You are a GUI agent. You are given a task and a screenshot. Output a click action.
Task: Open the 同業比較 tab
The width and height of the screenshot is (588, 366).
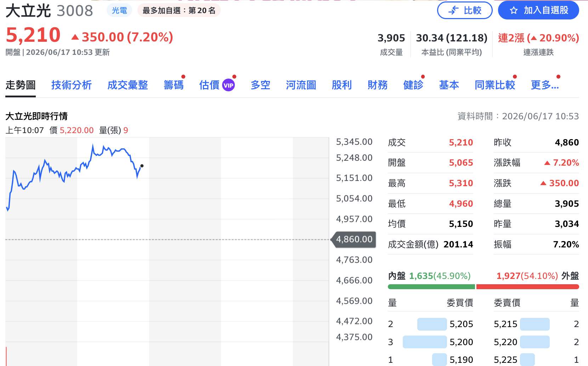click(x=495, y=85)
